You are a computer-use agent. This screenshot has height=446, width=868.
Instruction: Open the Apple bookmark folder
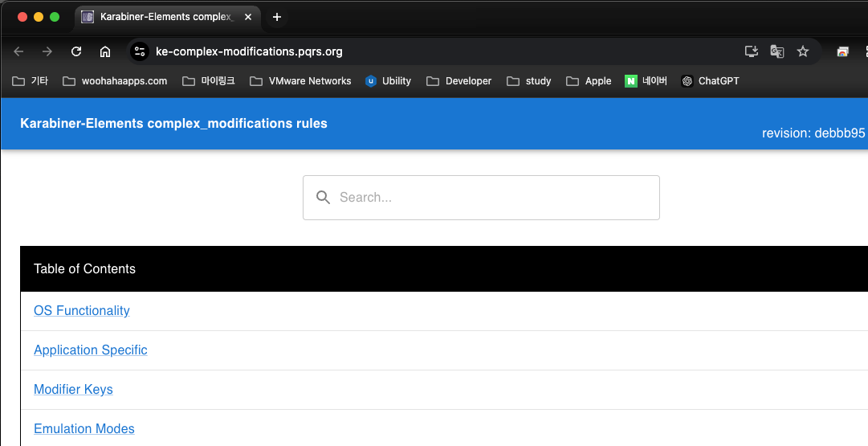click(x=589, y=81)
